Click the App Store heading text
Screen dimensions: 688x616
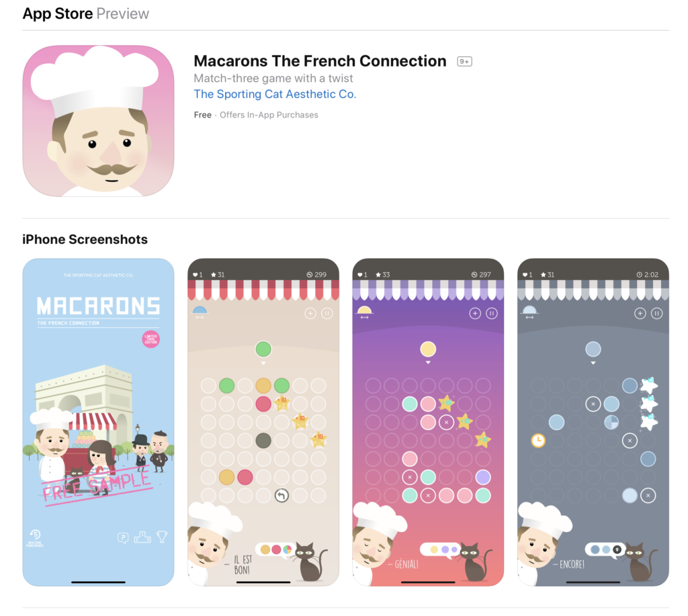(58, 13)
